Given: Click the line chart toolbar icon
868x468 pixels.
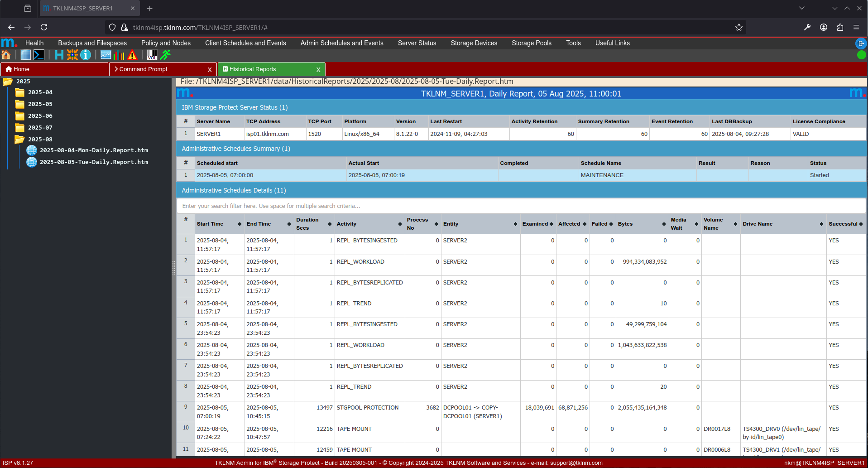Looking at the screenshot, I should [106, 55].
